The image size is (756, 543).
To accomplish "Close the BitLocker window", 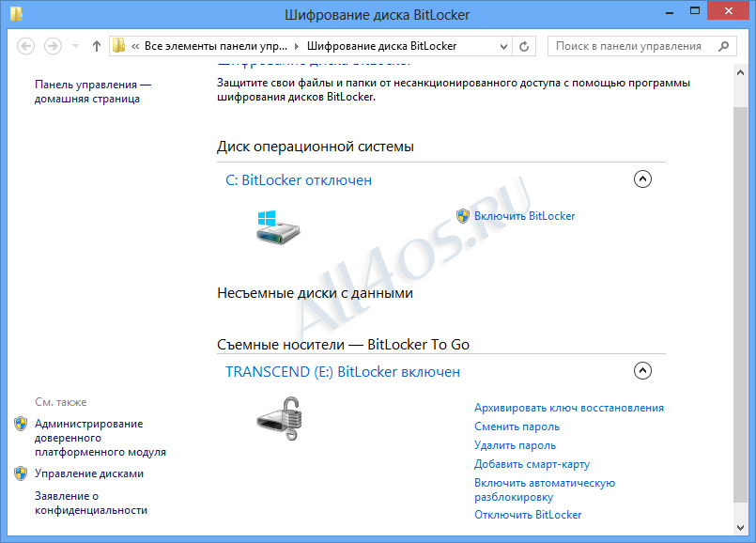I will pyautogui.click(x=729, y=10).
